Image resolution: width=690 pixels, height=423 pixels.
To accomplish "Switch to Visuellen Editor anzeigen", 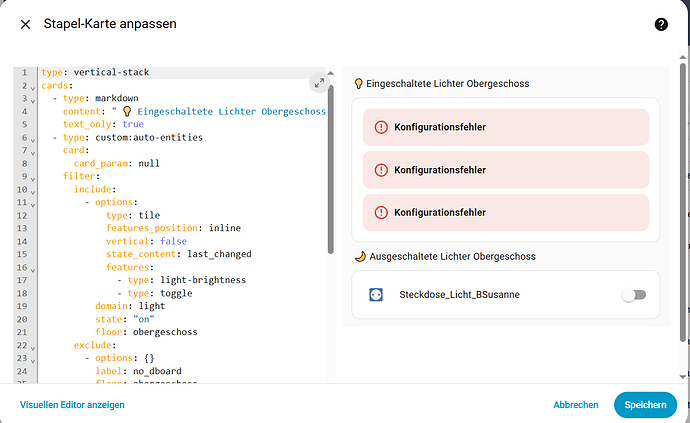I will coord(72,405).
